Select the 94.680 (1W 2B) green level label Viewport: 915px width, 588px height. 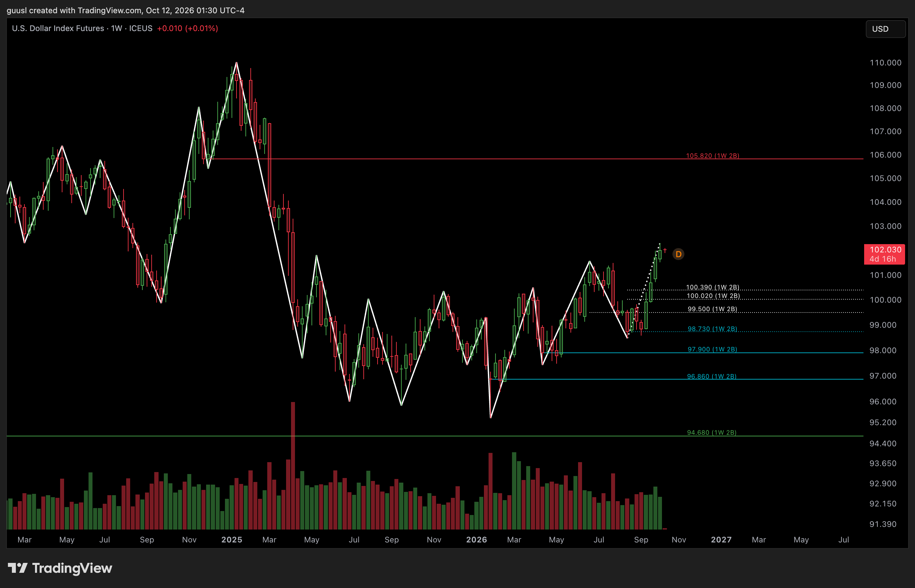coord(712,433)
